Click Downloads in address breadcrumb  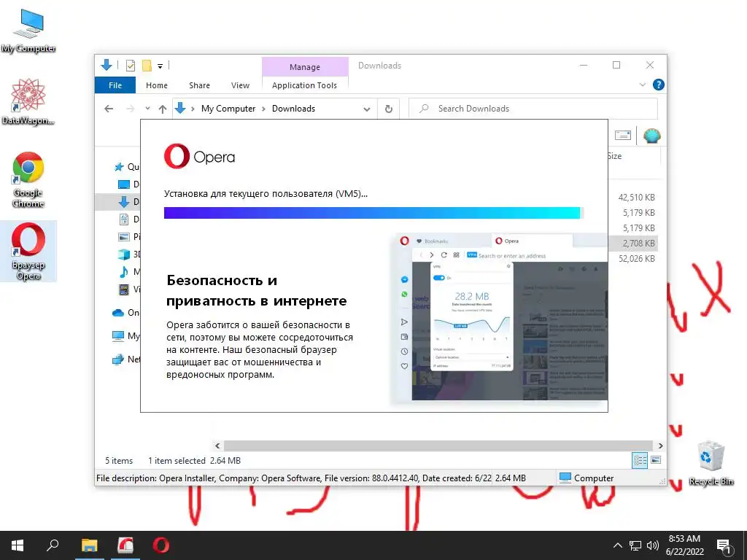[x=293, y=109]
